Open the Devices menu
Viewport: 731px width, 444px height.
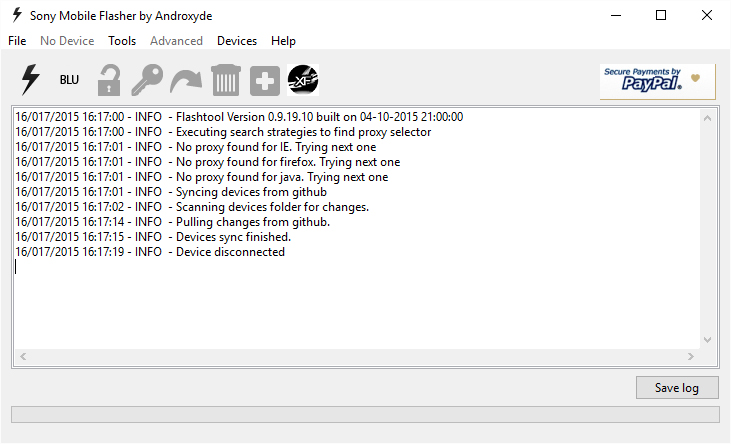click(237, 41)
